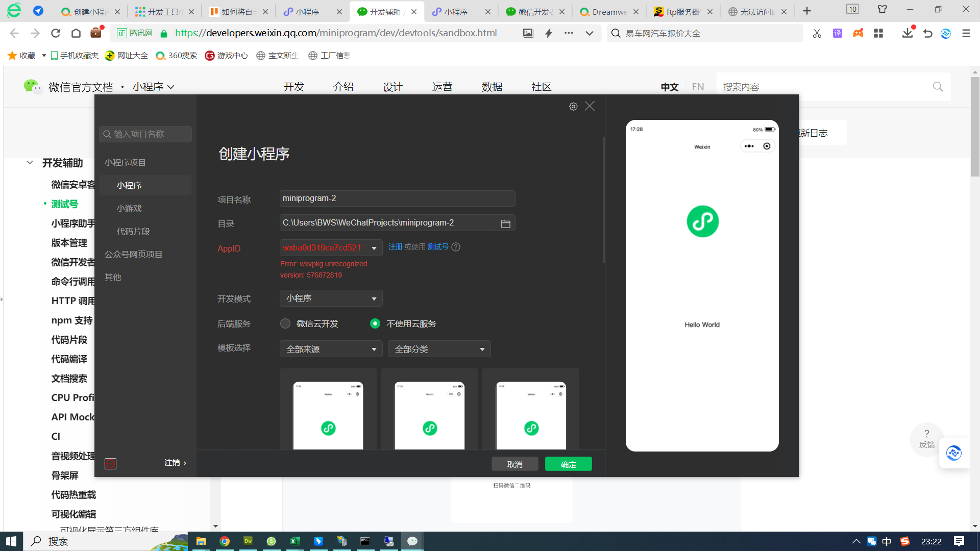Switch language to EN
Viewport: 980px width, 551px height.
click(698, 87)
